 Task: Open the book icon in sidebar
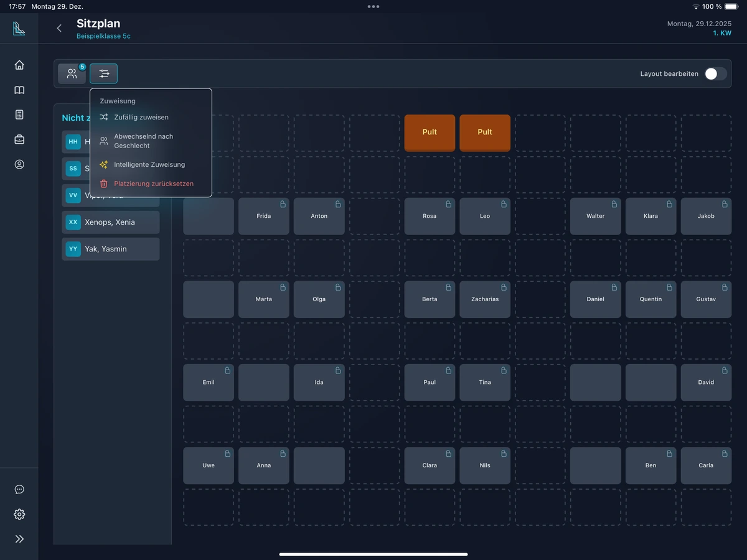19,90
